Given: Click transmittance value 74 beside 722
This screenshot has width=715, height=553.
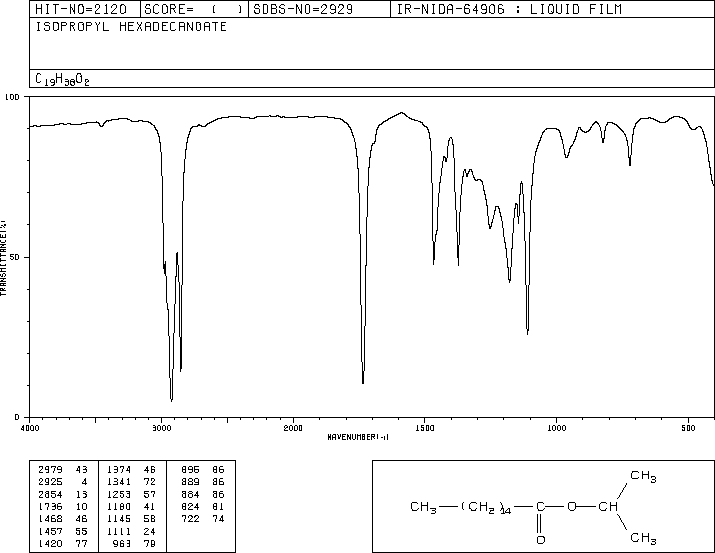Looking at the screenshot, I should pyautogui.click(x=218, y=519).
